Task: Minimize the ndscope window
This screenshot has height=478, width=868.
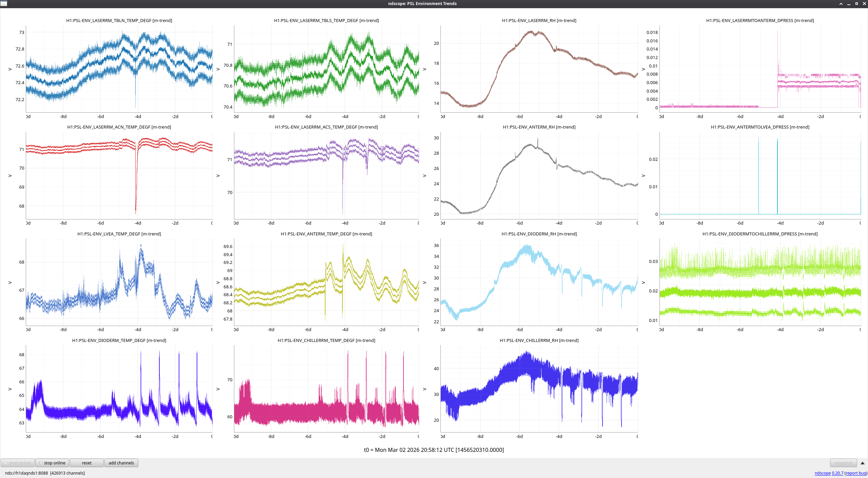Action: (849, 4)
